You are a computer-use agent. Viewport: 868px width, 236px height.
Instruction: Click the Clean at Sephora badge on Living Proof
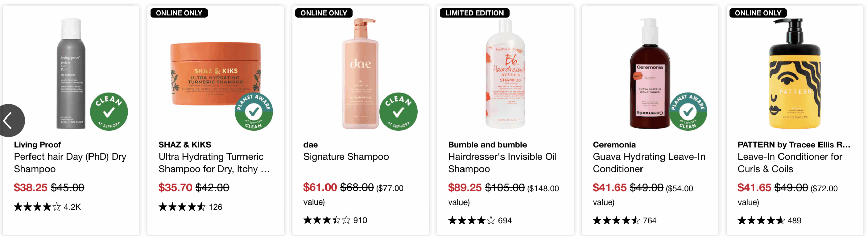[x=109, y=112]
